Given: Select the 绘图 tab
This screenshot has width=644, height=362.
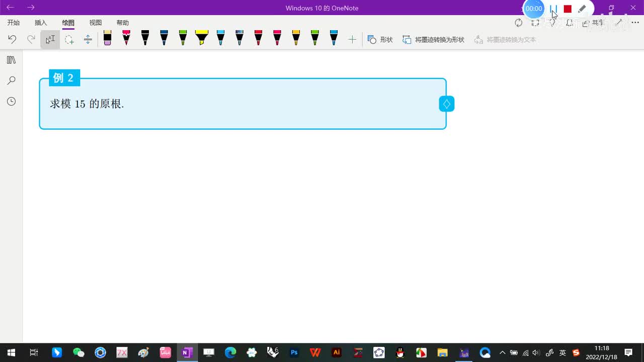Looking at the screenshot, I should coord(68,23).
